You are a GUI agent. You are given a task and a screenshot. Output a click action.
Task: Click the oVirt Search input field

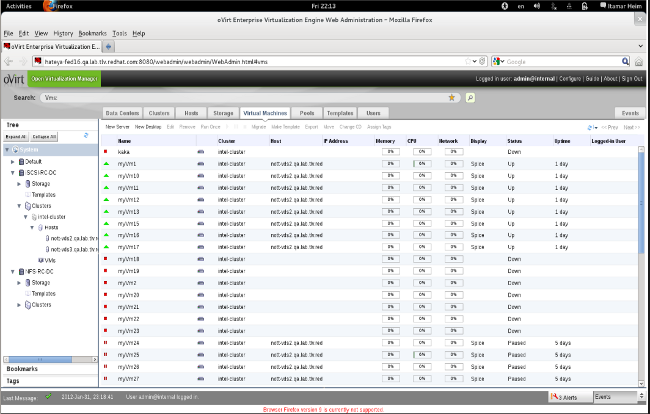click(250, 98)
